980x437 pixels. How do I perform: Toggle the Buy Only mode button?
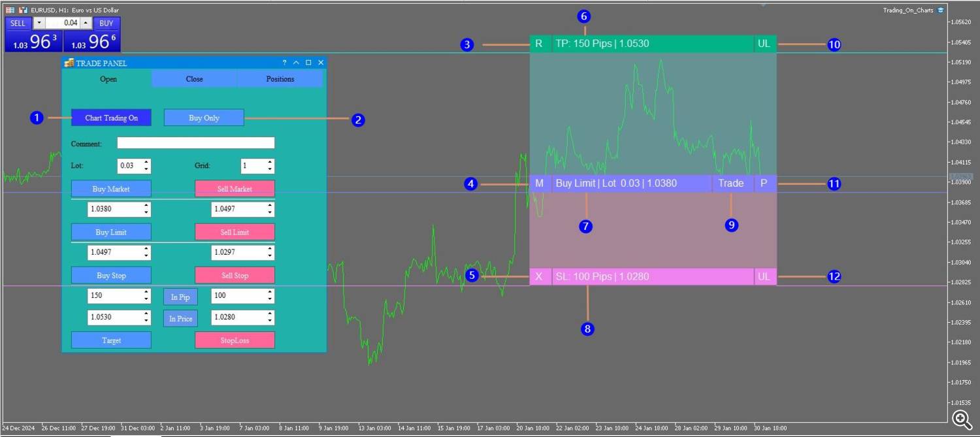tap(204, 118)
